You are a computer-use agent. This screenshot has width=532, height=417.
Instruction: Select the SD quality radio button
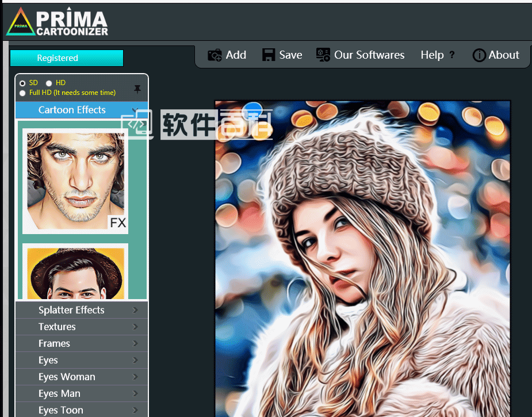tap(22, 83)
